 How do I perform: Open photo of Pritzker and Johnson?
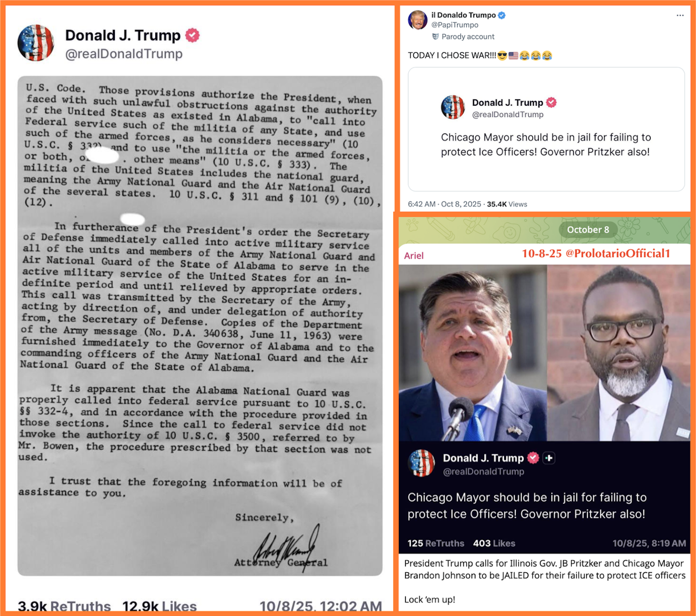pos(545,353)
